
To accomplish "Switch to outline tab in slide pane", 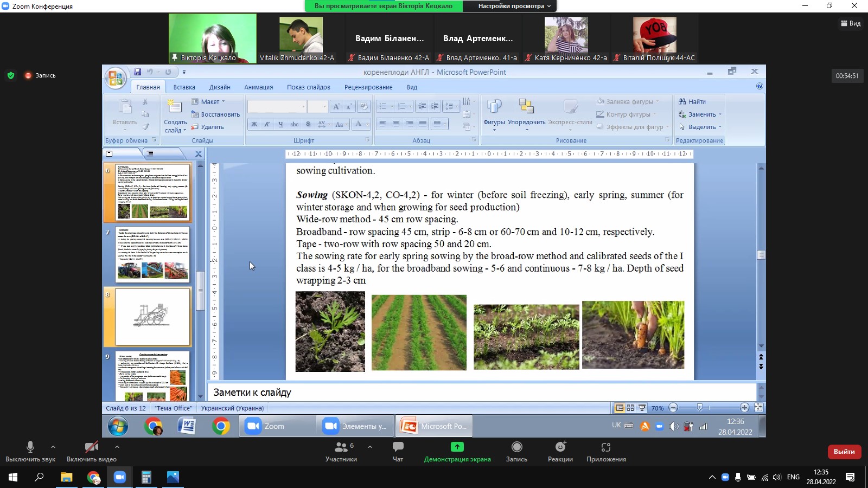I will tap(150, 153).
